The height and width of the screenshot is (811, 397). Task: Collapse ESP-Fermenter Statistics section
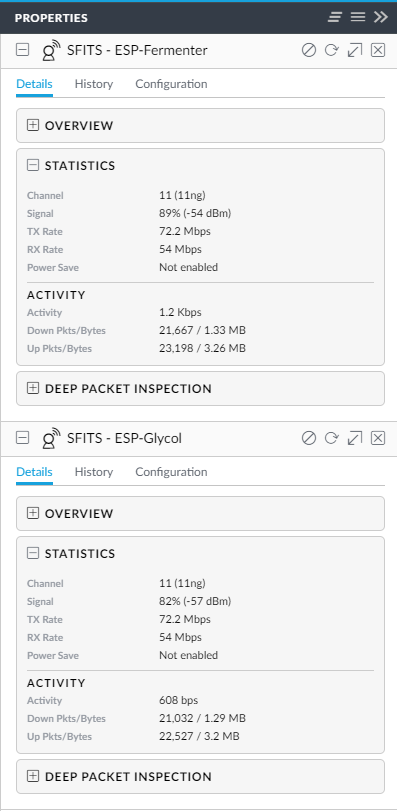click(x=33, y=166)
